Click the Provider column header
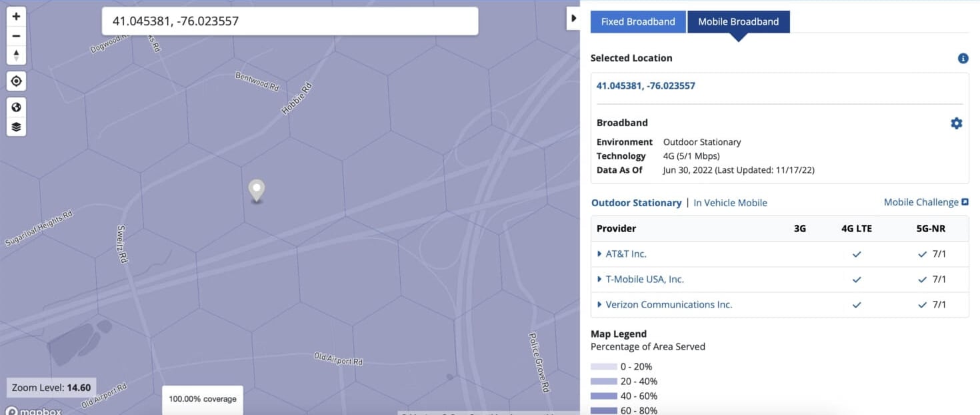Viewport: 980px width, 415px height. point(617,229)
